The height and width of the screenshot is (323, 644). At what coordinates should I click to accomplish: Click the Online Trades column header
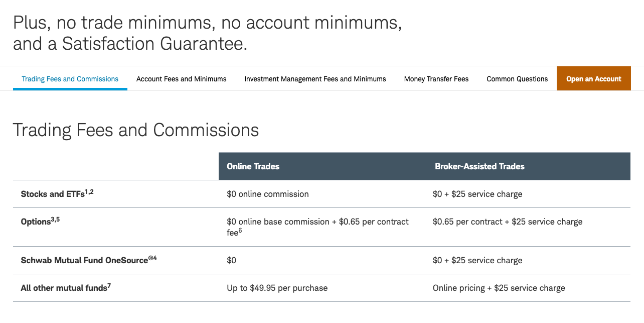tap(253, 166)
